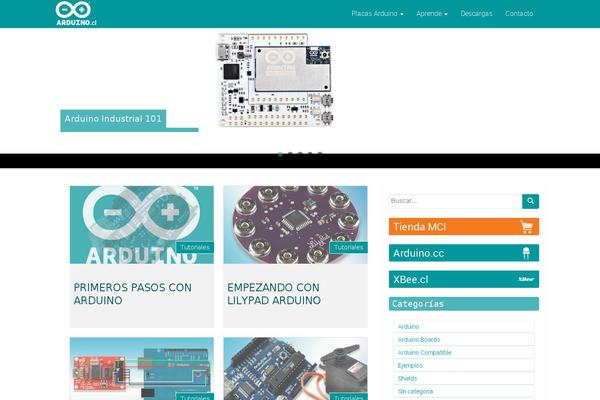Open the Primeros Pasos con Arduino article title

click(132, 294)
